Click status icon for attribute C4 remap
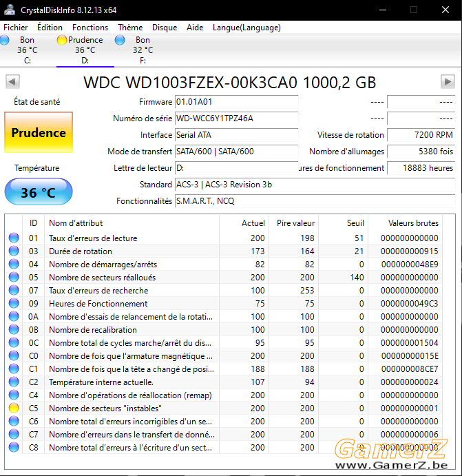The image size is (462, 476). (x=14, y=395)
